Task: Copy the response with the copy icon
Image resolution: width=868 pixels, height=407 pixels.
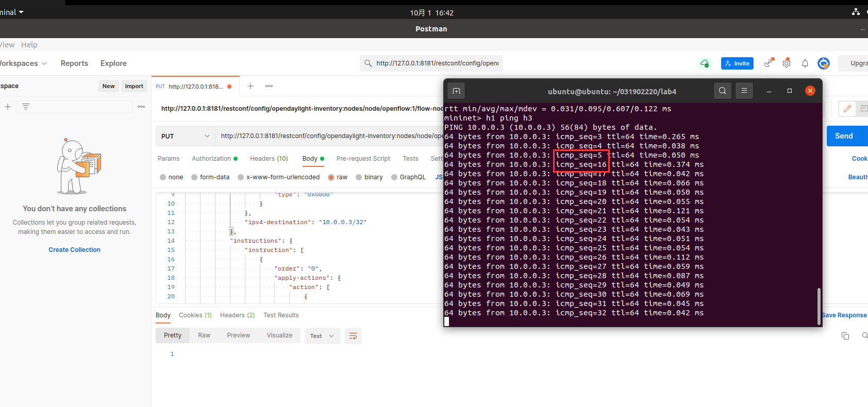Action: (845, 336)
